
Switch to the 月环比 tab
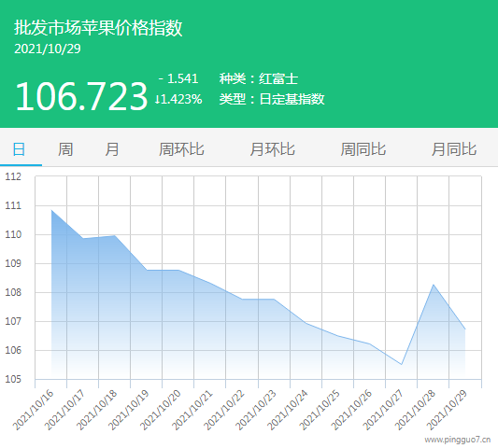click(272, 149)
